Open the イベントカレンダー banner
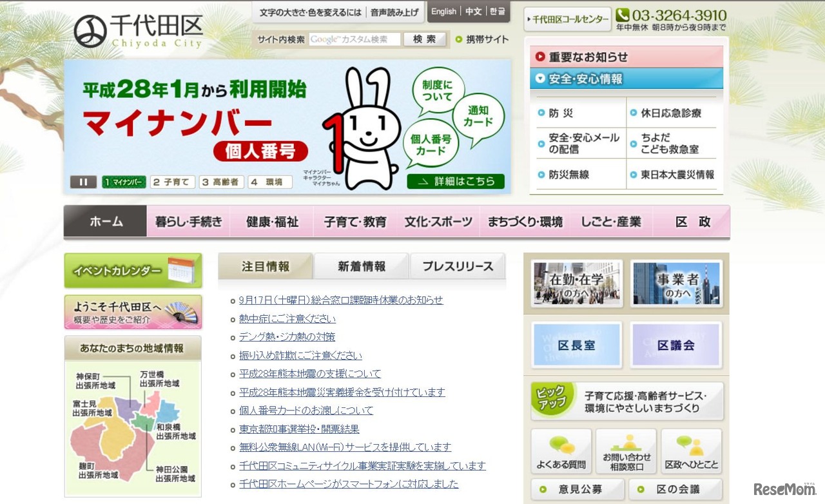825x504 pixels. (133, 271)
